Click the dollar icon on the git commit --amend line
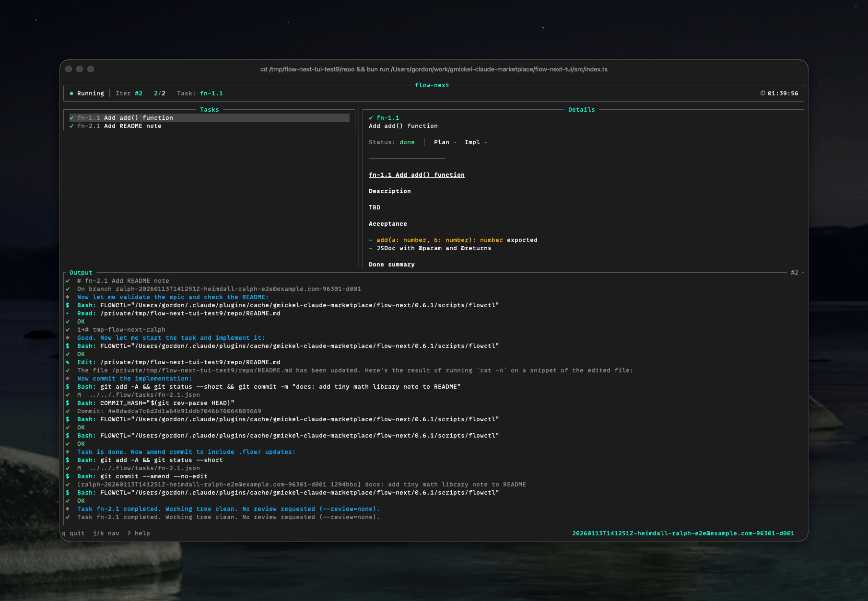Viewport: 868px width, 601px height. 68,476
